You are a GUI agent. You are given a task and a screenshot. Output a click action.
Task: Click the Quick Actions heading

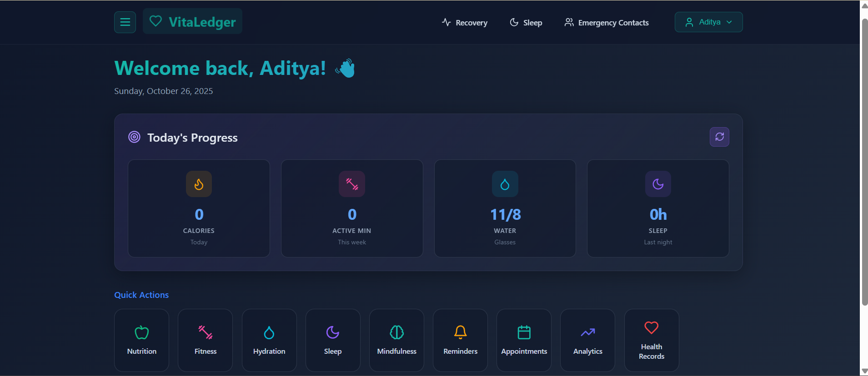[141, 295]
